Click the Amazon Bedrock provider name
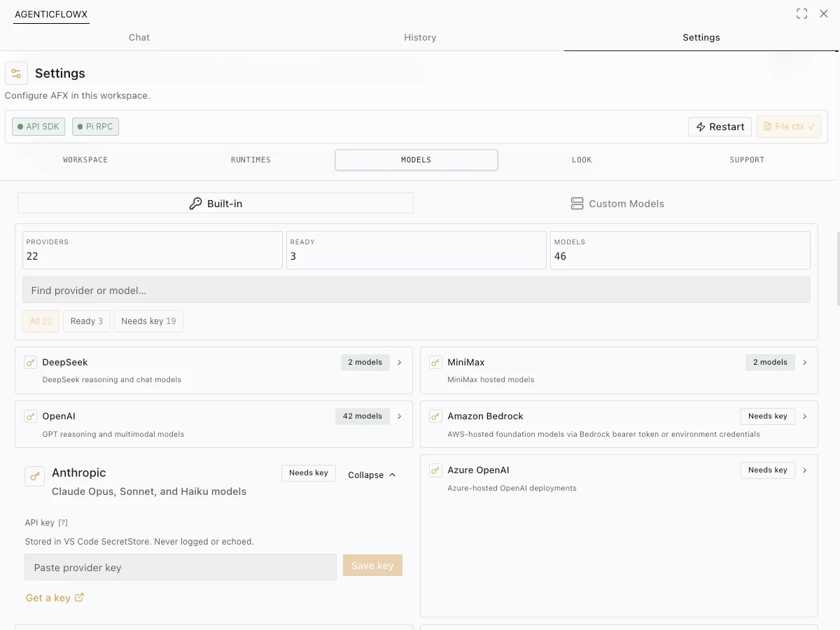 click(486, 416)
